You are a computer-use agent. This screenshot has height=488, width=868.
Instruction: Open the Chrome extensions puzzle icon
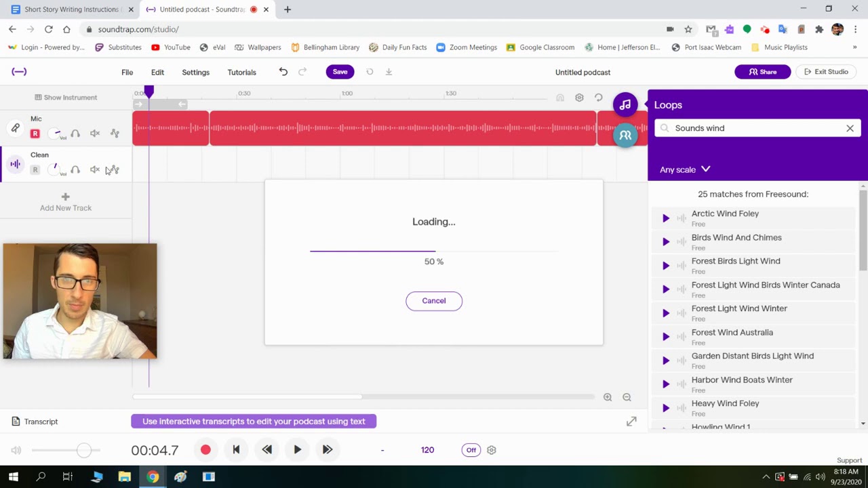[x=819, y=29]
